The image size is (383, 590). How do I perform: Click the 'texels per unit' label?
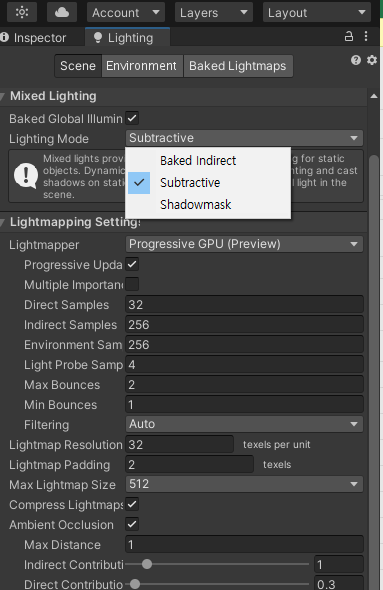pos(277,444)
